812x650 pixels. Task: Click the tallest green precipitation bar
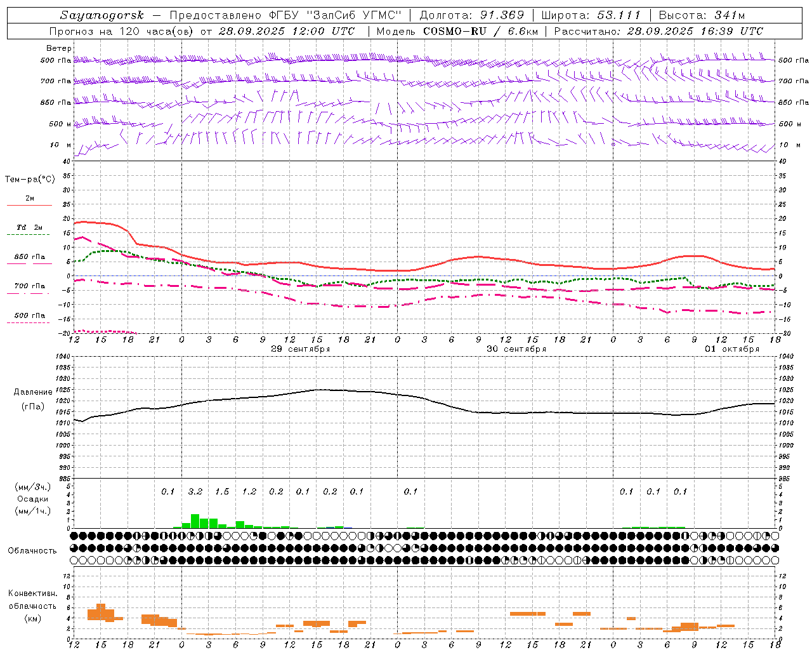click(x=195, y=521)
